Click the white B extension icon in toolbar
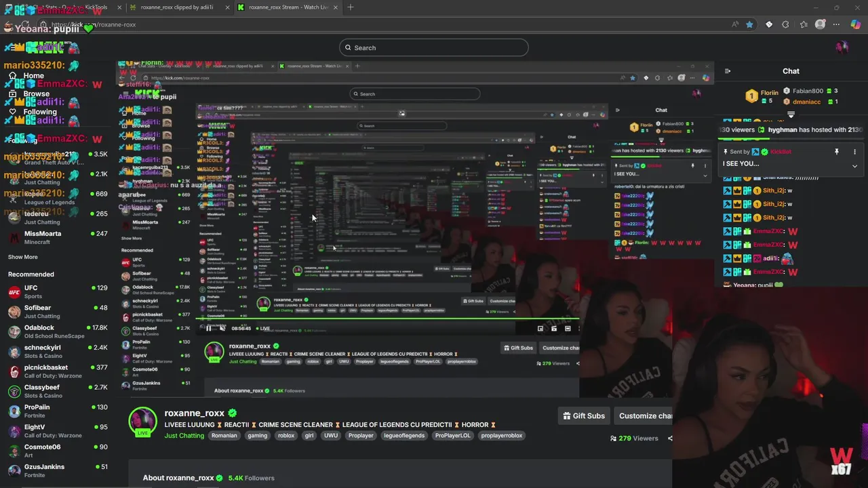Screen dimensions: 868x488 click(x=769, y=24)
